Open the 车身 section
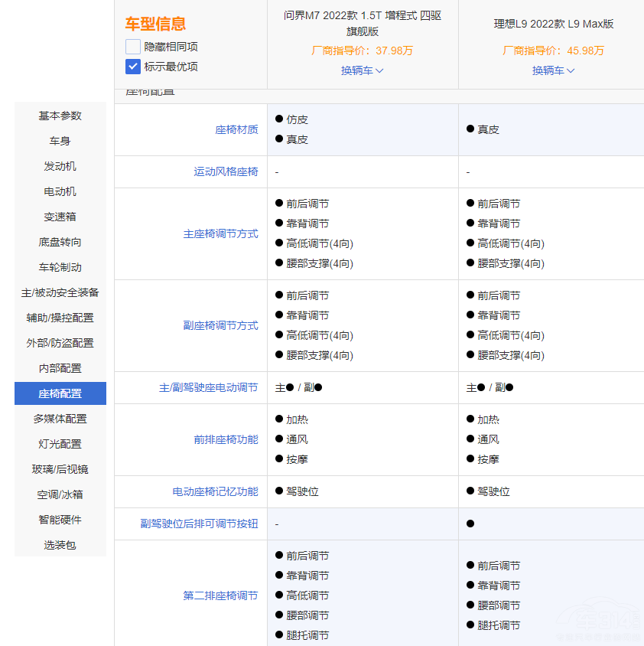Viewport: 644px width, 646px height. click(60, 141)
